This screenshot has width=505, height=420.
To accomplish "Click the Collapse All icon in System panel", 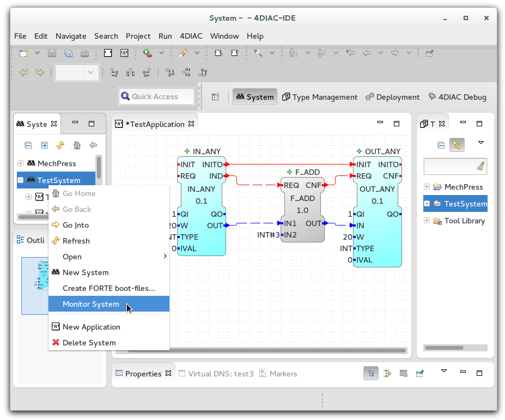I will pos(28,145).
